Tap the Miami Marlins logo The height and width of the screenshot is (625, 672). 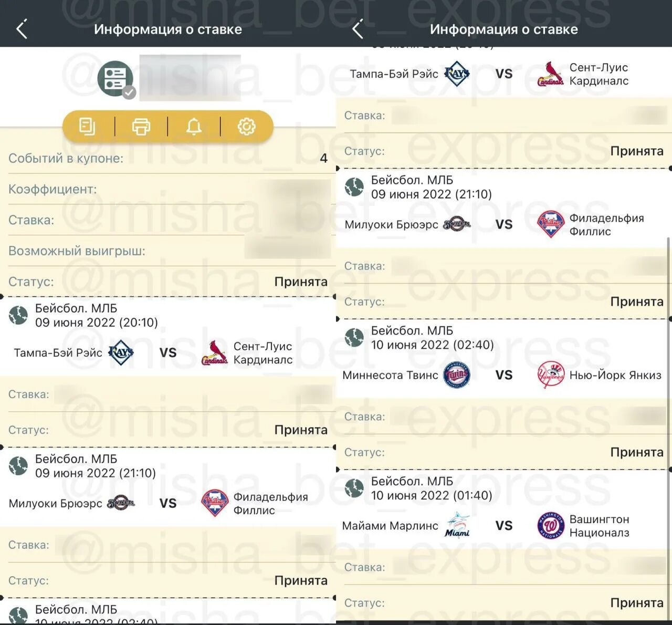(457, 525)
